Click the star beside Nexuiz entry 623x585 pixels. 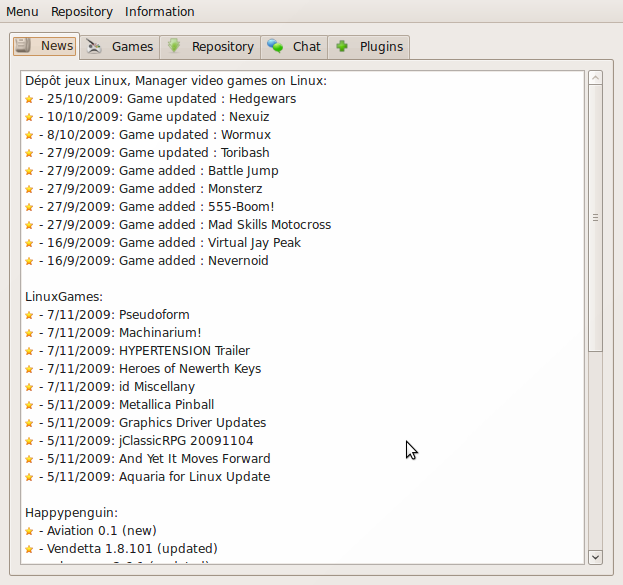click(29, 117)
